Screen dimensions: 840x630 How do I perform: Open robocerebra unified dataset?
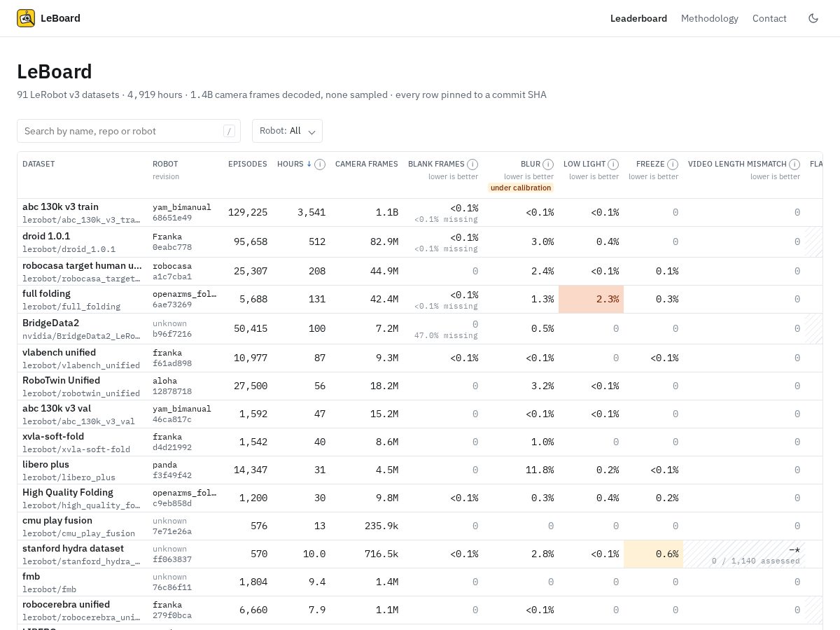tap(66, 604)
